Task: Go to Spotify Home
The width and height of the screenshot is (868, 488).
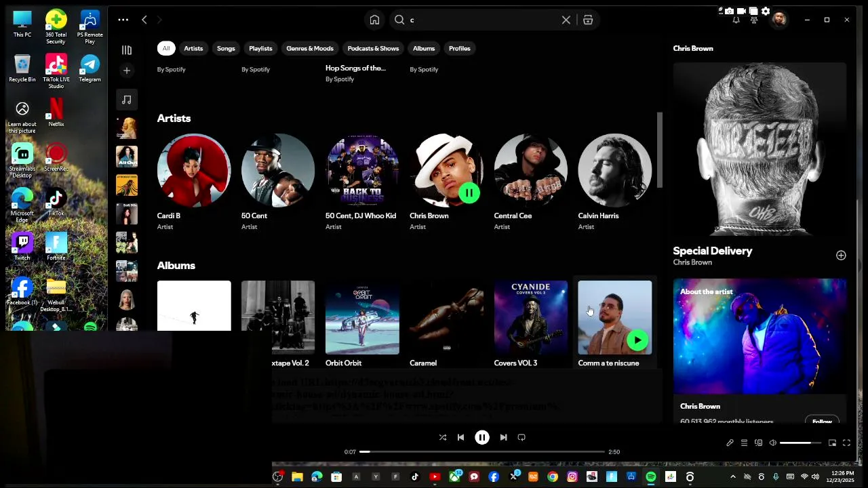Action: (374, 20)
